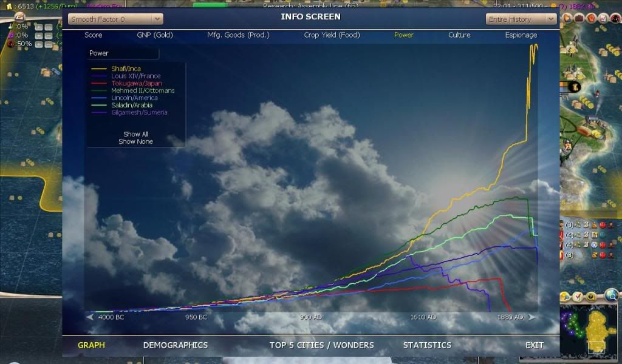This screenshot has height=364, width=622.
Task: Click the right arrow beside 1889 AD
Action: point(531,317)
